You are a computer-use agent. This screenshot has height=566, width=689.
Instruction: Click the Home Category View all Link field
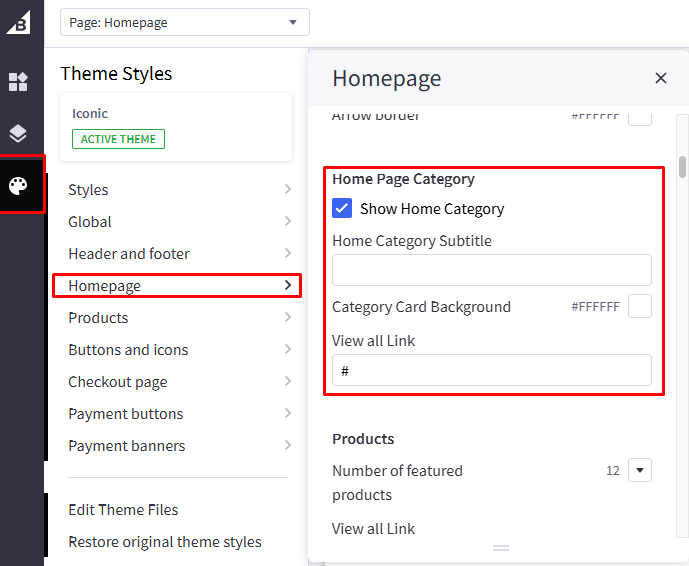(491, 370)
